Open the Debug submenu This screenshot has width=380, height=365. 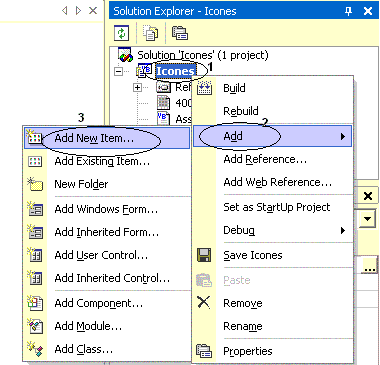coord(272,230)
